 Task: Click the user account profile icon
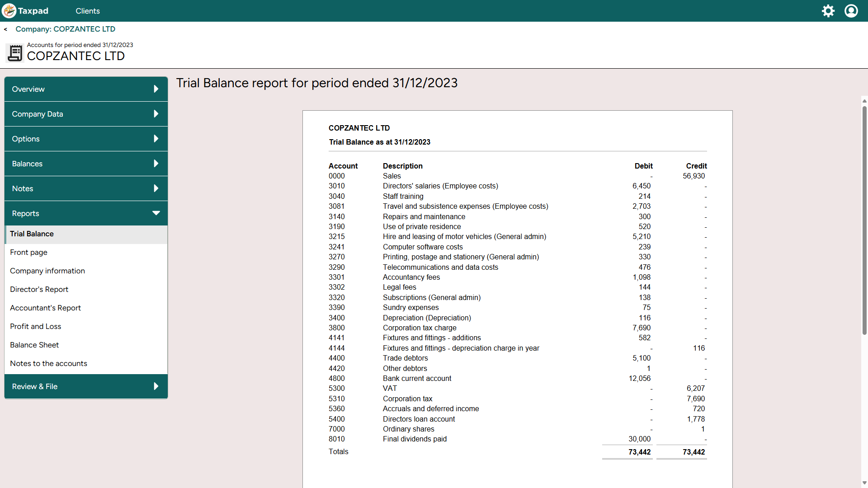851,10
